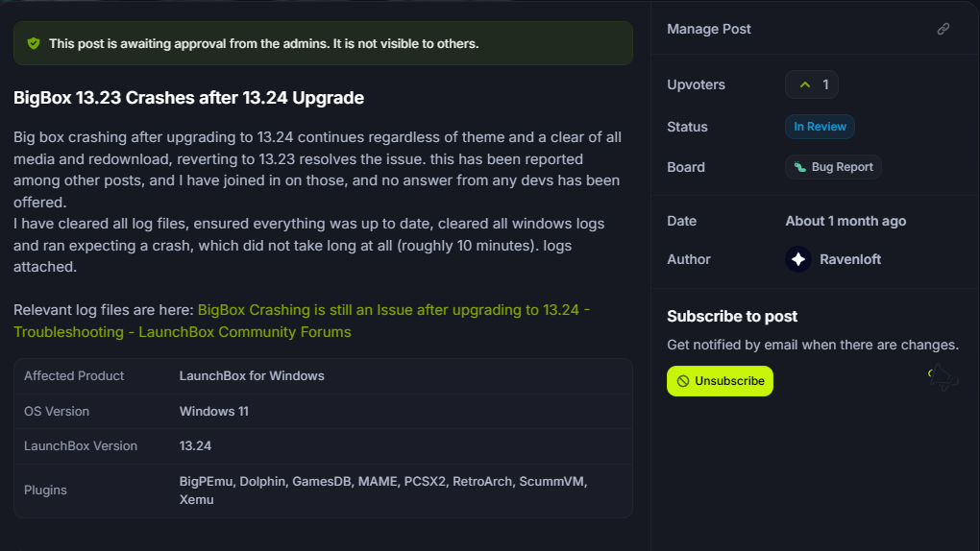
Task: Click the prohibited icon on Unsubscribe
Action: pyautogui.click(x=683, y=381)
